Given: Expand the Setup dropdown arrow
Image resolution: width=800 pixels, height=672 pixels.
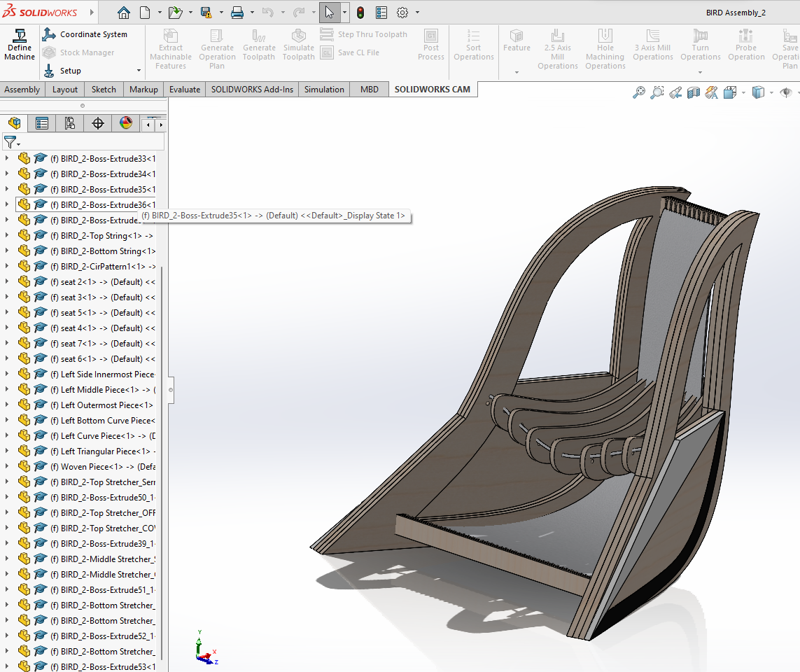Looking at the screenshot, I should pyautogui.click(x=138, y=71).
